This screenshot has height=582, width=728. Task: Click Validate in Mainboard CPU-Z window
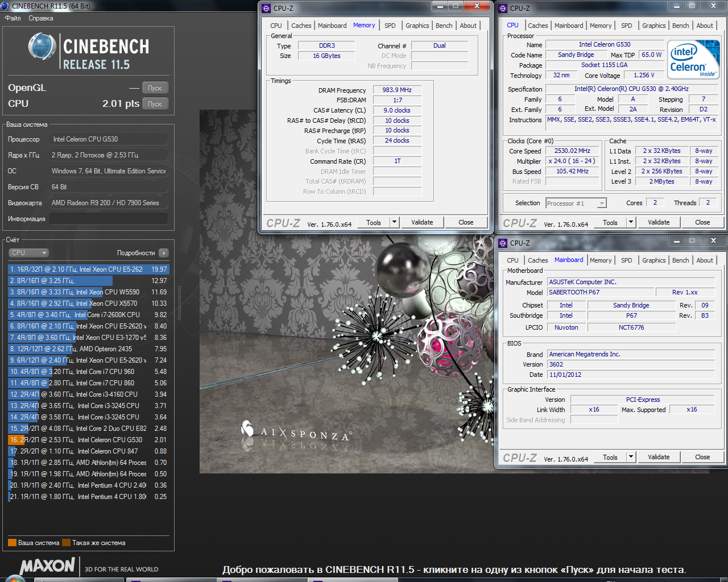coord(659,457)
